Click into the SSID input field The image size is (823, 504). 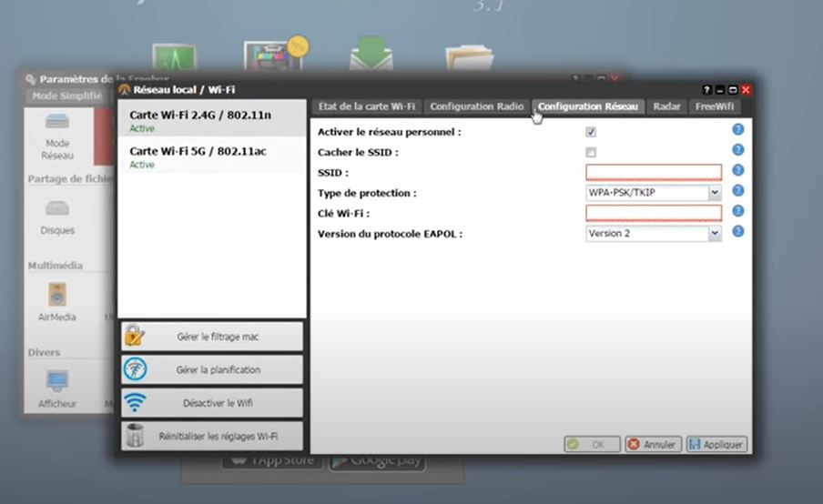654,173
